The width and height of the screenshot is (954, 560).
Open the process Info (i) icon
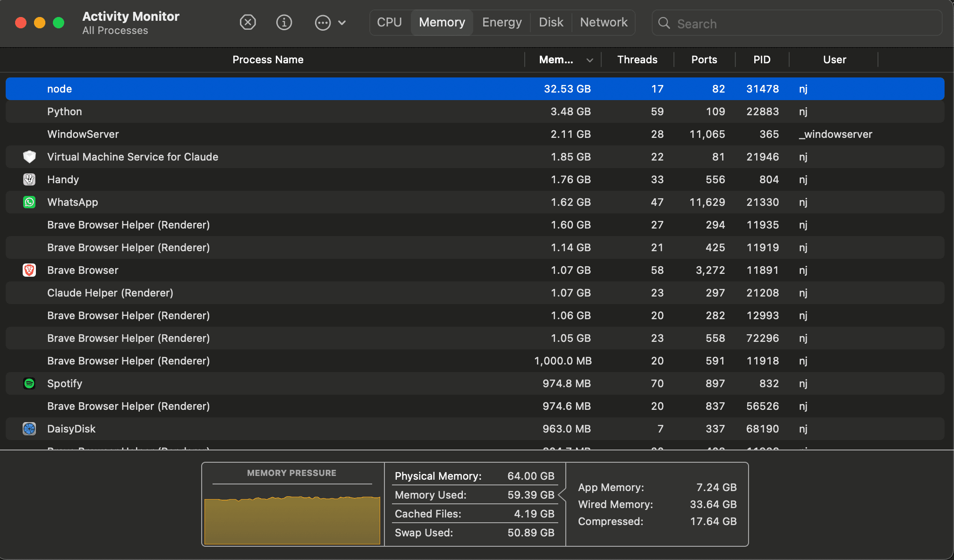(x=284, y=22)
